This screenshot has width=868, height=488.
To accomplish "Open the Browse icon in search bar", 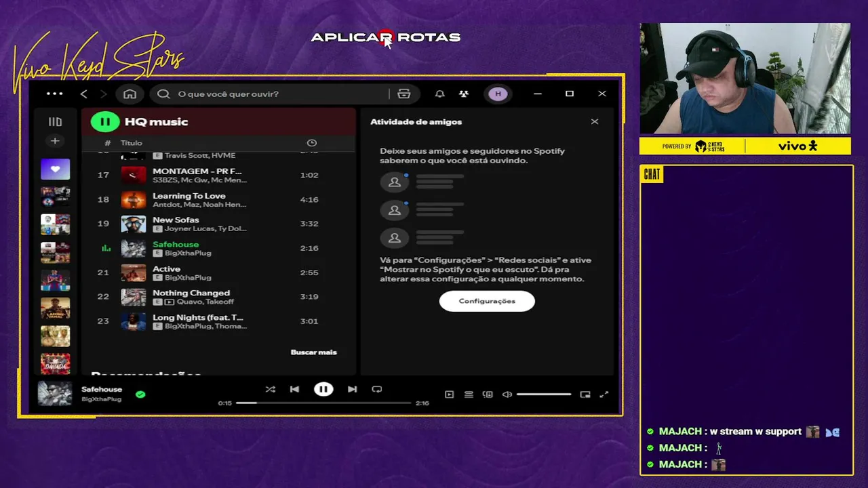I will tap(404, 94).
